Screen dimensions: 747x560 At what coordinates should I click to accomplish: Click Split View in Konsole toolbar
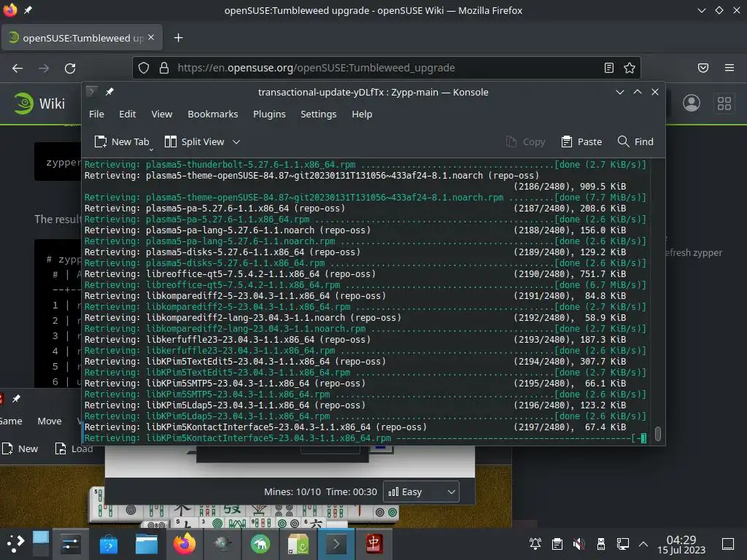click(194, 142)
